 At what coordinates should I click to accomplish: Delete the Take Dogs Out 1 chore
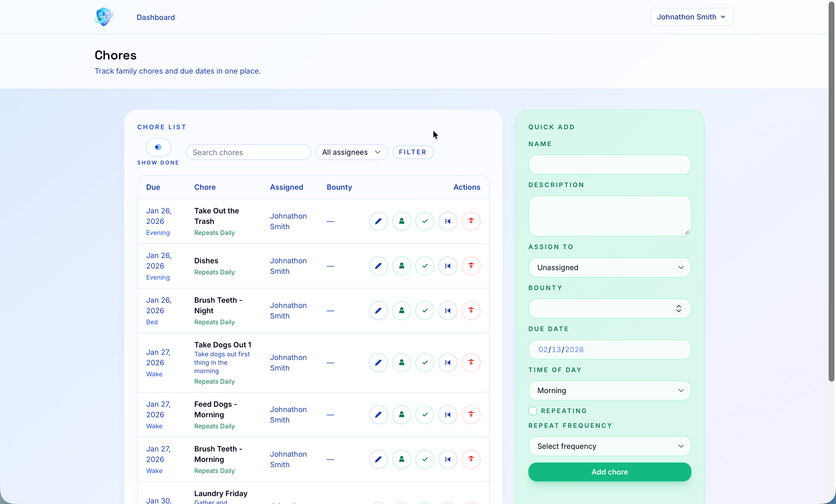[471, 363]
